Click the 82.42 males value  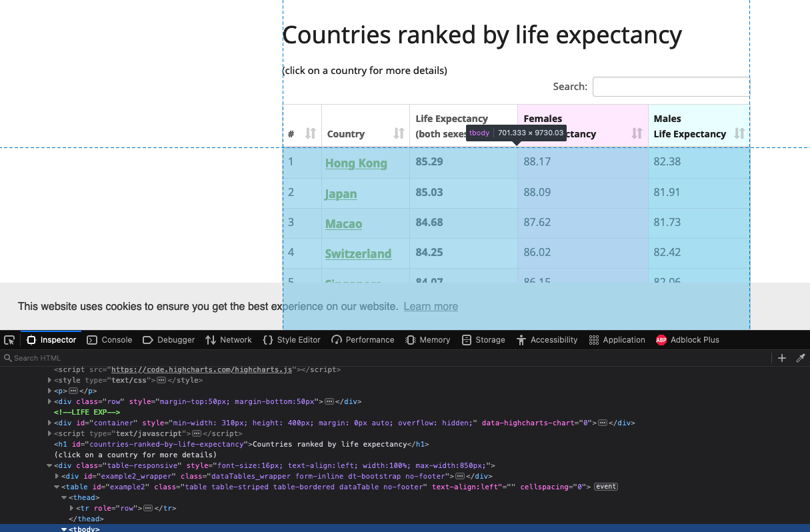pyautogui.click(x=667, y=252)
